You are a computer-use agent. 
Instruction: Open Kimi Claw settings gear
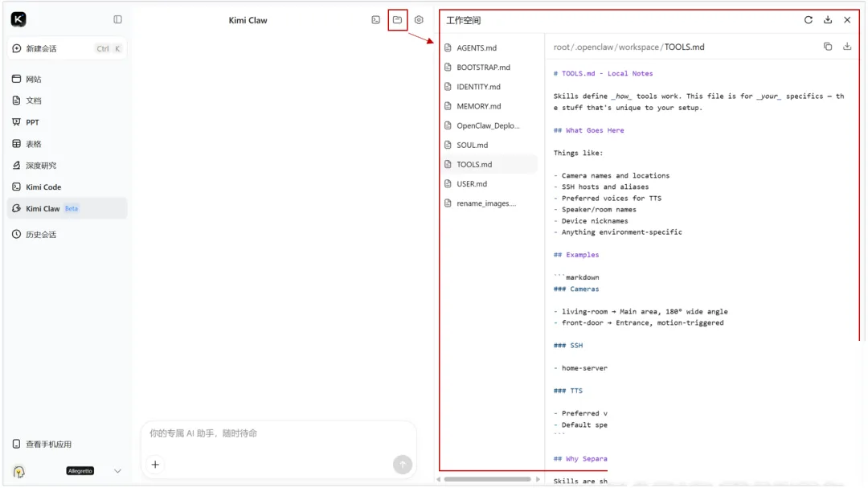click(x=419, y=20)
